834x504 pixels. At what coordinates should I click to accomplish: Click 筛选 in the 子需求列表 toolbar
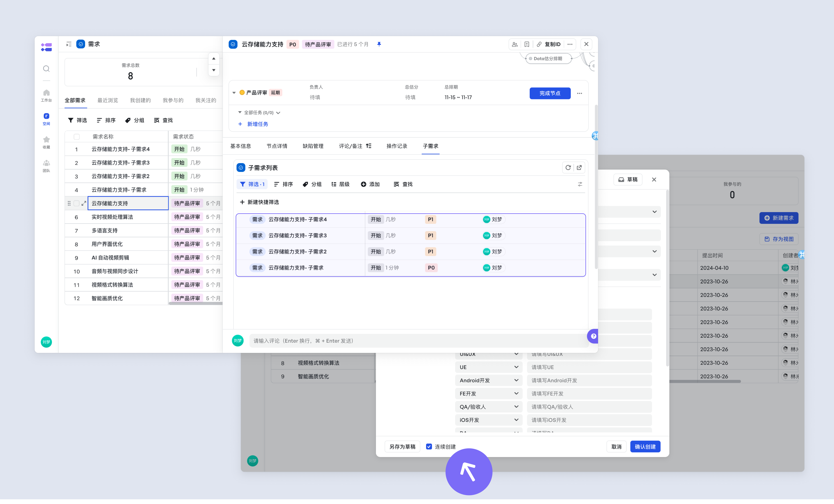click(252, 184)
